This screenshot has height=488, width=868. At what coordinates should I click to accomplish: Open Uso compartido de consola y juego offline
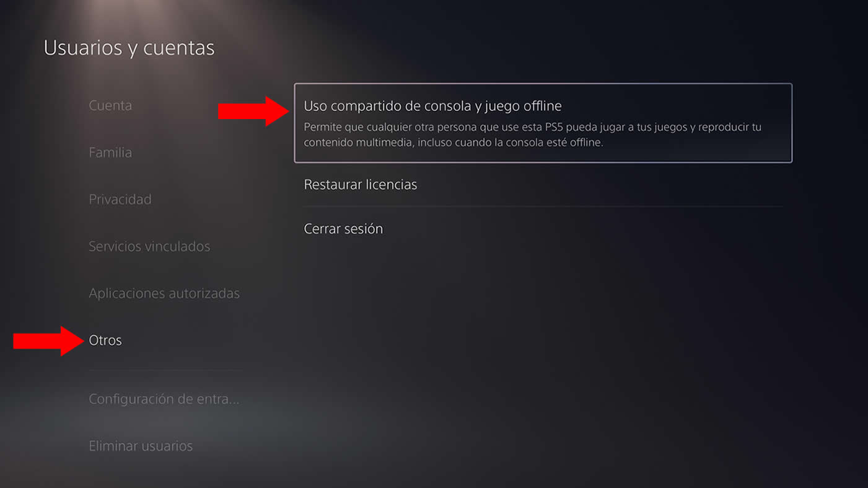[x=543, y=123]
